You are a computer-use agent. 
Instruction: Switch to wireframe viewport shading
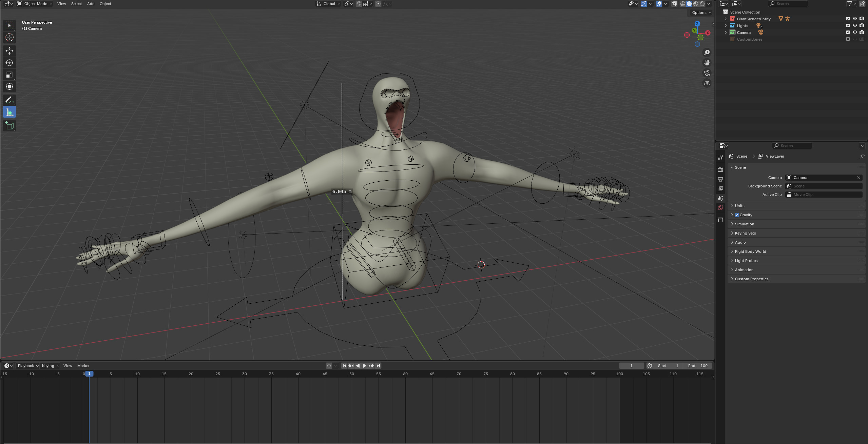pyautogui.click(x=683, y=4)
